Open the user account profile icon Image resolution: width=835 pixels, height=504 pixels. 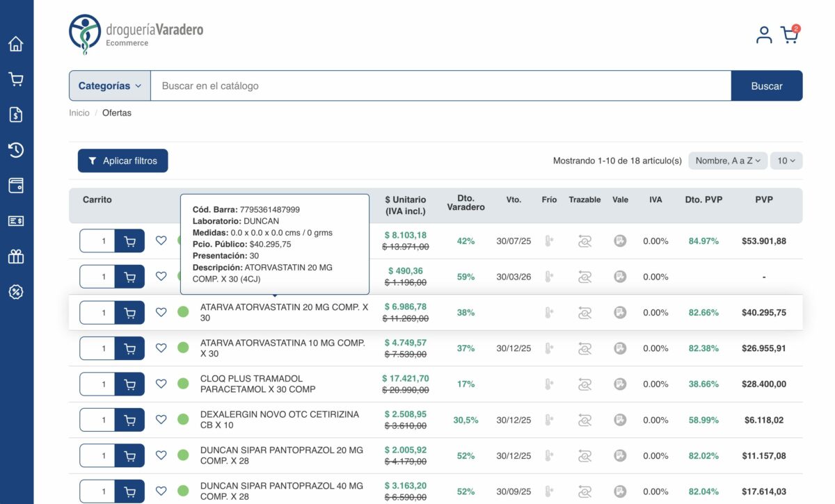point(764,35)
